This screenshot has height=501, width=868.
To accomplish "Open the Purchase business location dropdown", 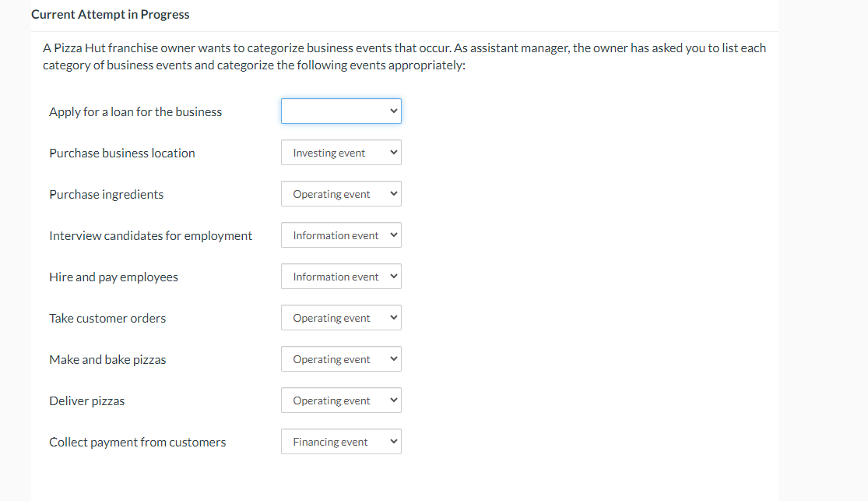I will pos(340,152).
